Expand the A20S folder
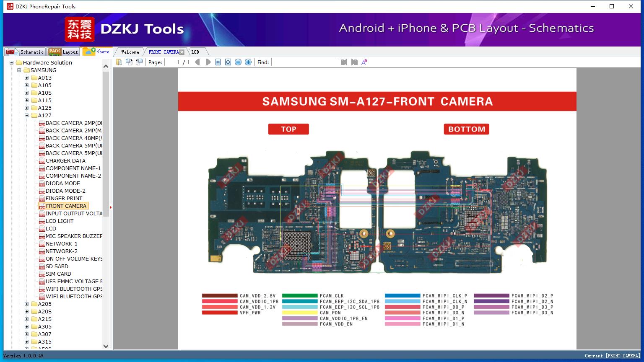Screen dimensions: 644x362 (x=27, y=312)
